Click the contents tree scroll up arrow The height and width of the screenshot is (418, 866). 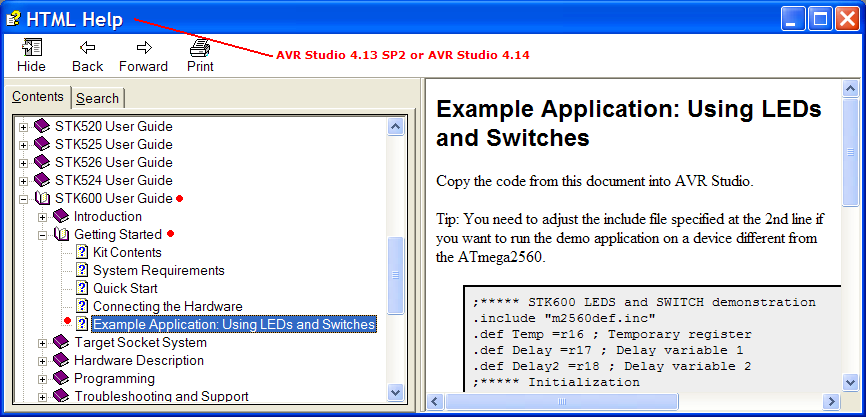coord(395,126)
